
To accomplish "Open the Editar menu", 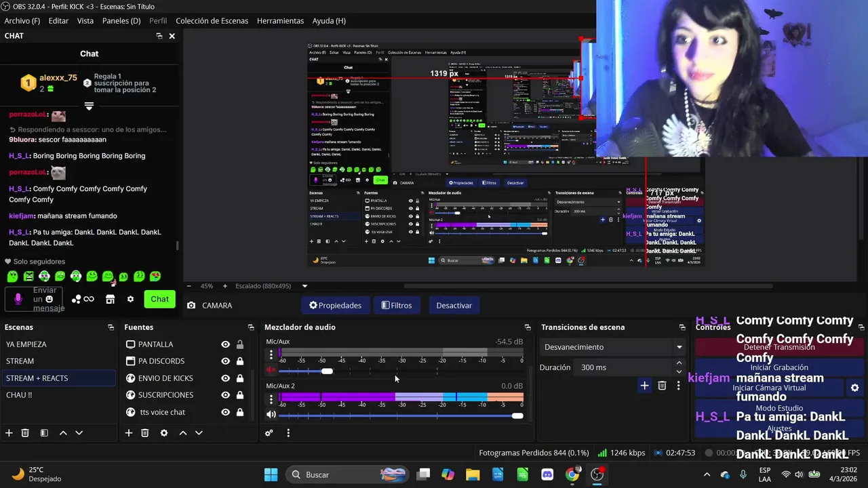I will point(58,21).
